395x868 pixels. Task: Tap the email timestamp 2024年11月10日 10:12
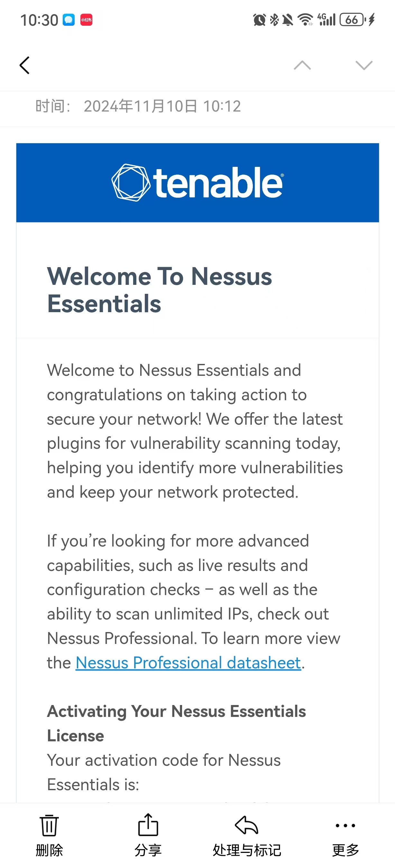(x=162, y=106)
